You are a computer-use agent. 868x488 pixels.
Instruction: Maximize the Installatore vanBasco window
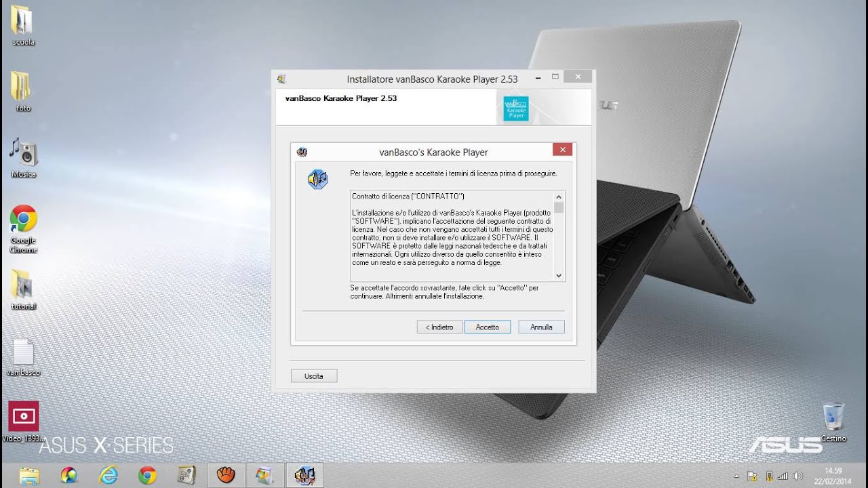555,77
